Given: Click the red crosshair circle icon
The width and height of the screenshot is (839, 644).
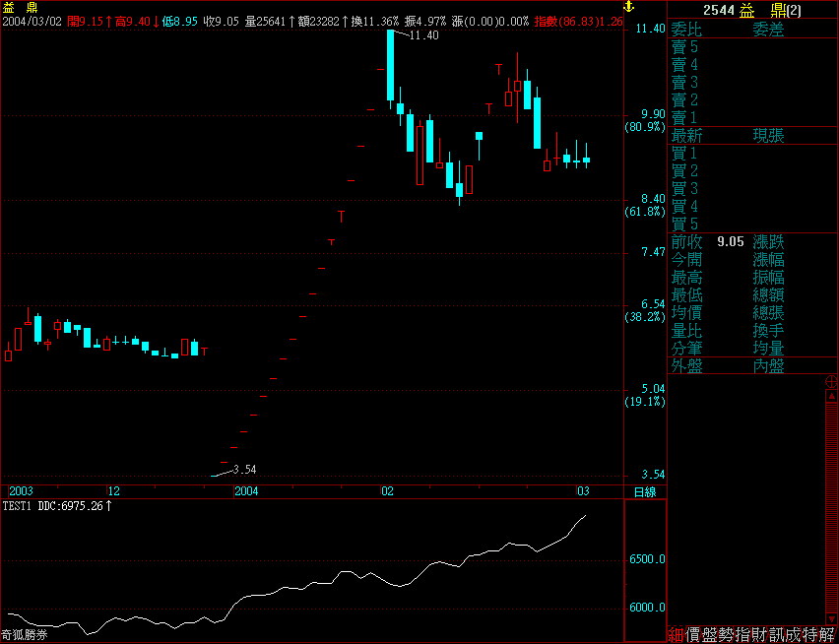Looking at the screenshot, I should click(x=831, y=381).
